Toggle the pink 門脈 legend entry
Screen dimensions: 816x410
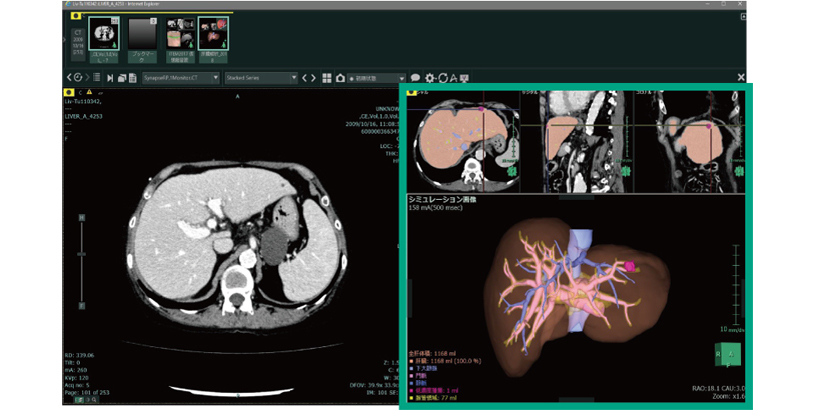419,376
